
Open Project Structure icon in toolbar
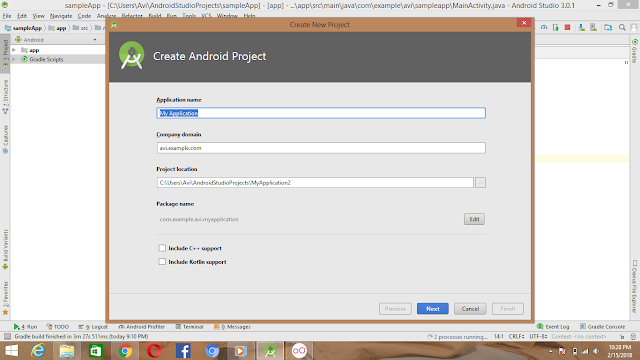click(608, 27)
